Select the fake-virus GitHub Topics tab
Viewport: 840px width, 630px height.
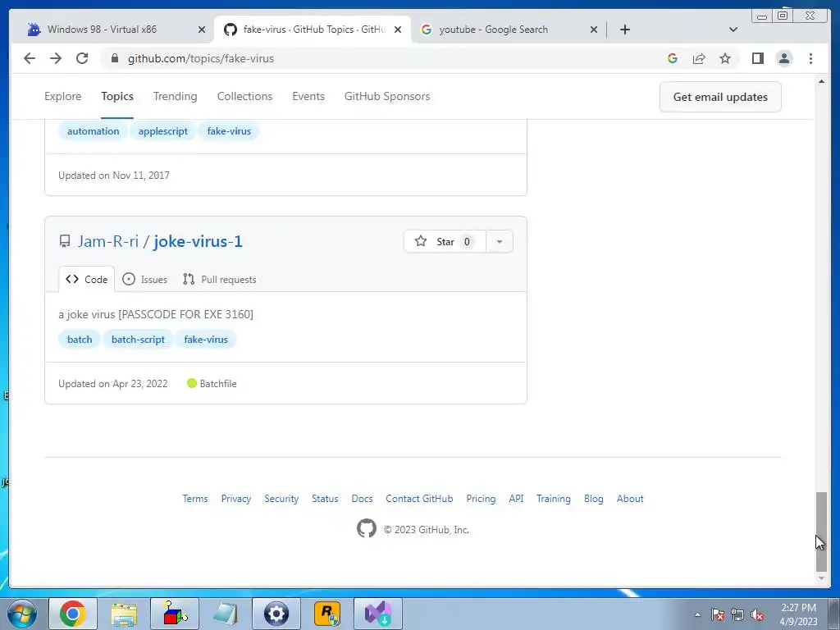[313, 30]
